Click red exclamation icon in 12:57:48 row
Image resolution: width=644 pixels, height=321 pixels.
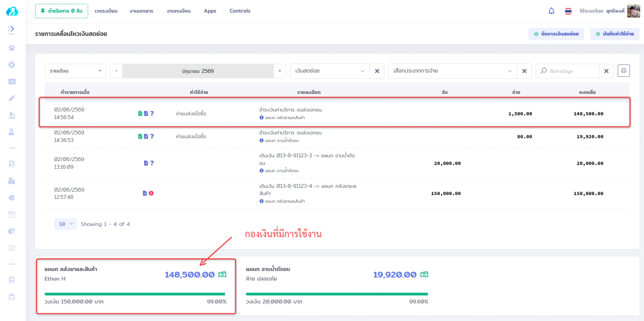pos(151,193)
